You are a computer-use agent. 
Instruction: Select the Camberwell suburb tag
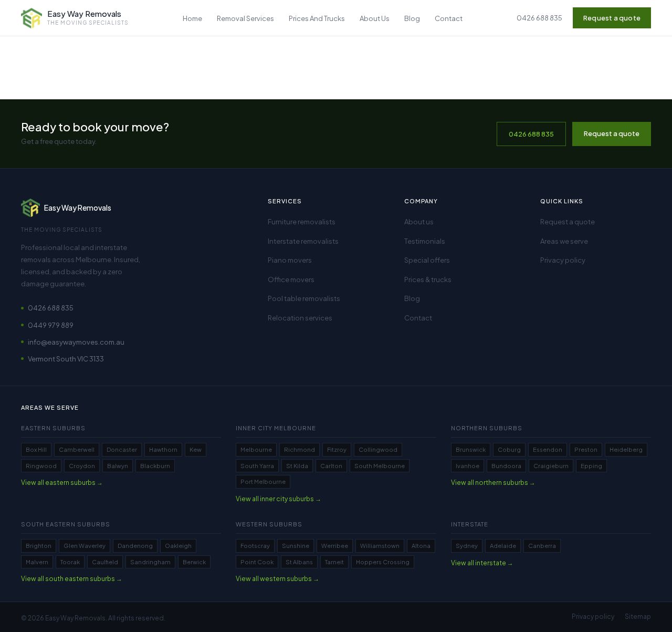tap(77, 450)
